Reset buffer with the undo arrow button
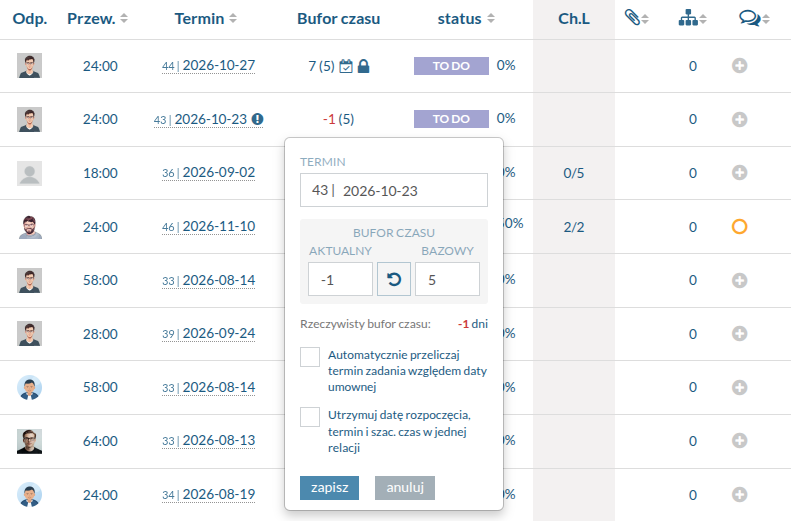 tap(394, 279)
